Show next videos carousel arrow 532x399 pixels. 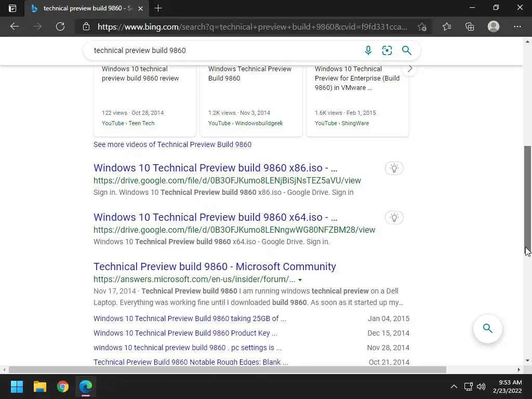pos(410,69)
